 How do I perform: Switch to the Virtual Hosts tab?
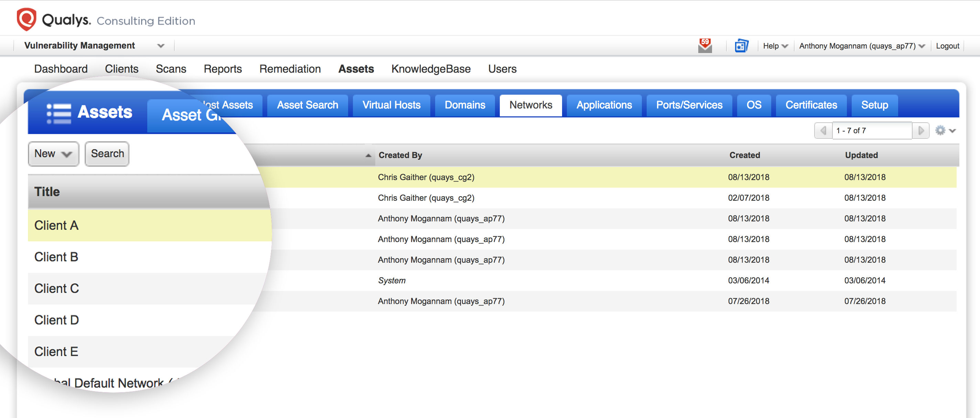point(391,105)
